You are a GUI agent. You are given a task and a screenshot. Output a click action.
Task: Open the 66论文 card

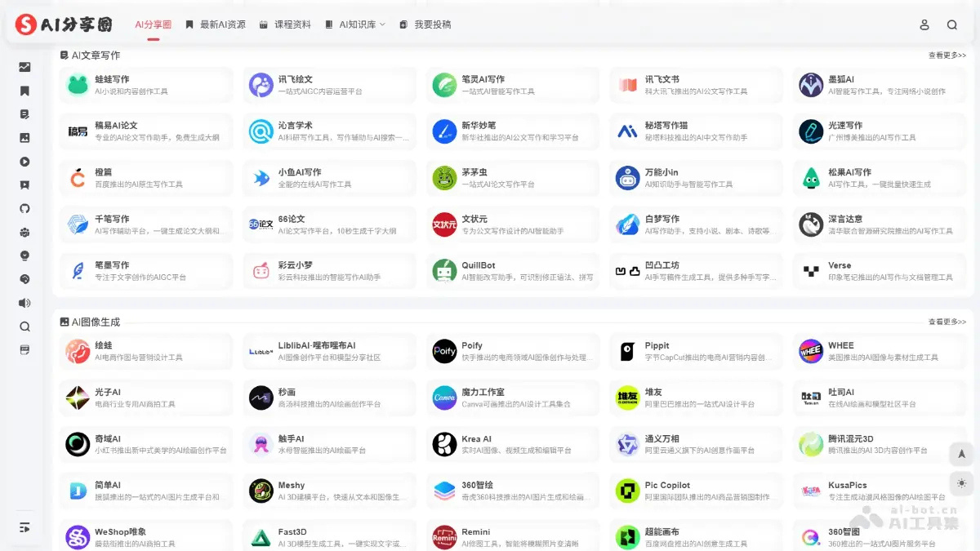(x=330, y=224)
